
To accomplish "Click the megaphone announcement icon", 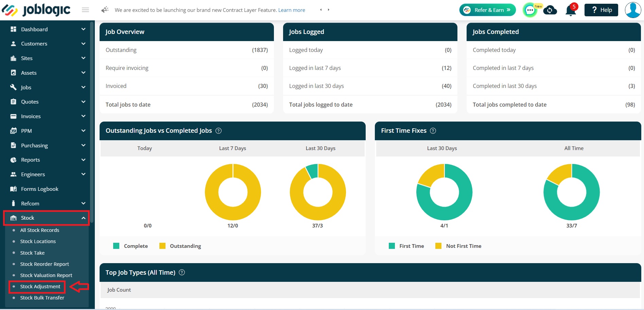I will point(105,10).
